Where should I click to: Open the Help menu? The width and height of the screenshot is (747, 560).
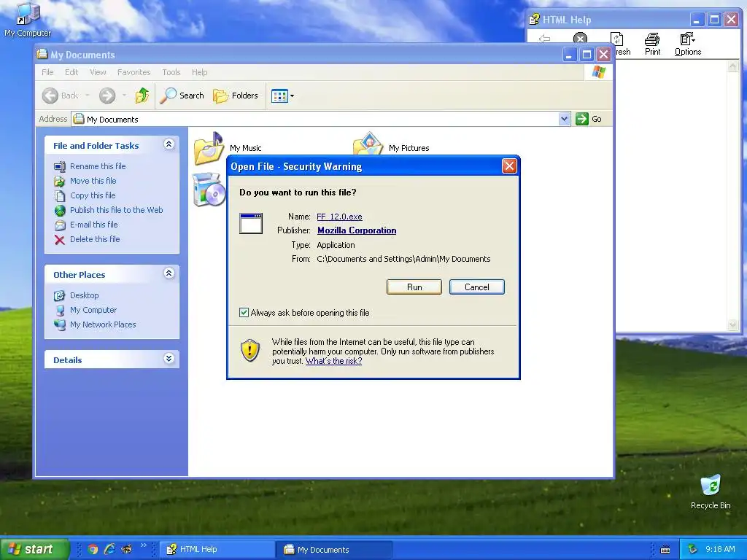(200, 72)
